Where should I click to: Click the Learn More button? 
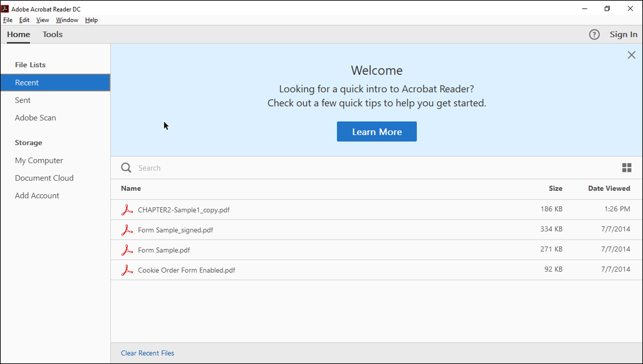tap(377, 132)
